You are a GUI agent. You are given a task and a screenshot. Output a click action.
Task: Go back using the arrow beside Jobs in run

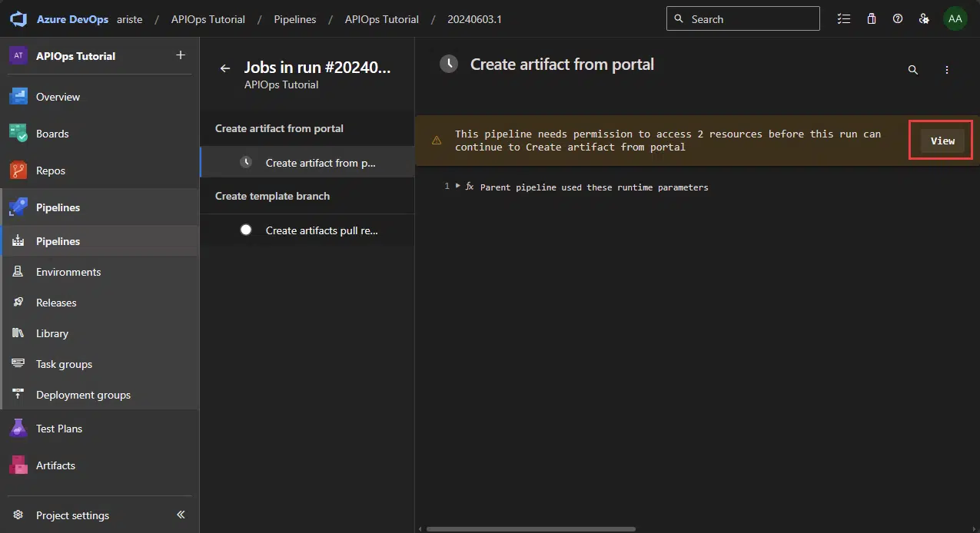225,68
